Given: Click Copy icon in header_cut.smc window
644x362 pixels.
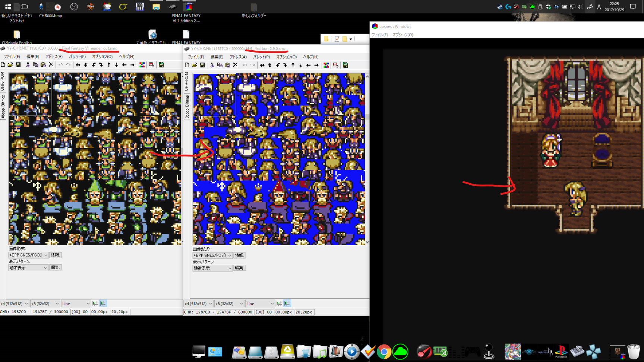Looking at the screenshot, I should pyautogui.click(x=36, y=65).
